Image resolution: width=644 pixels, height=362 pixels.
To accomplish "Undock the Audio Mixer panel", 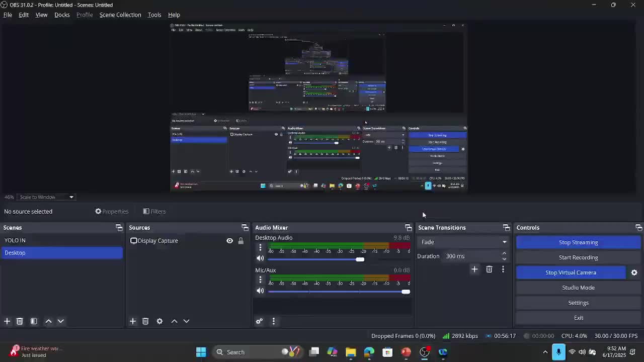I will click(409, 228).
